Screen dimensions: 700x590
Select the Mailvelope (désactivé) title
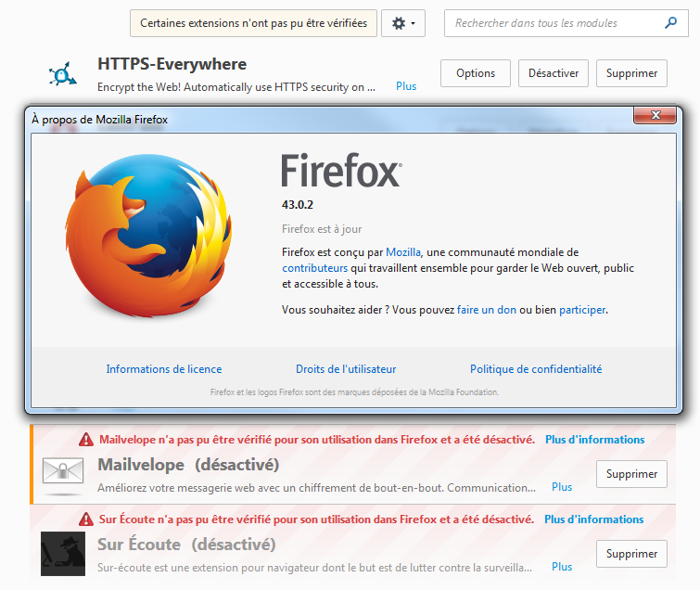[x=188, y=465]
